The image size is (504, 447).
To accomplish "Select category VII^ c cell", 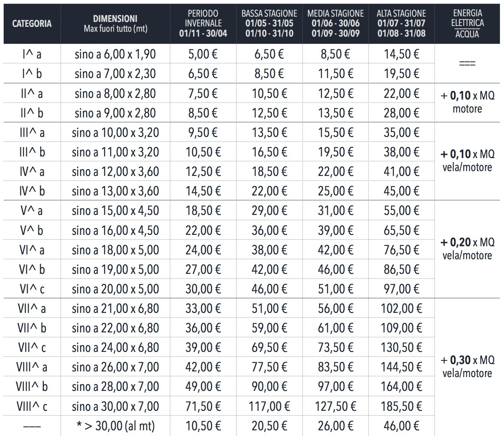I will click(x=32, y=347).
